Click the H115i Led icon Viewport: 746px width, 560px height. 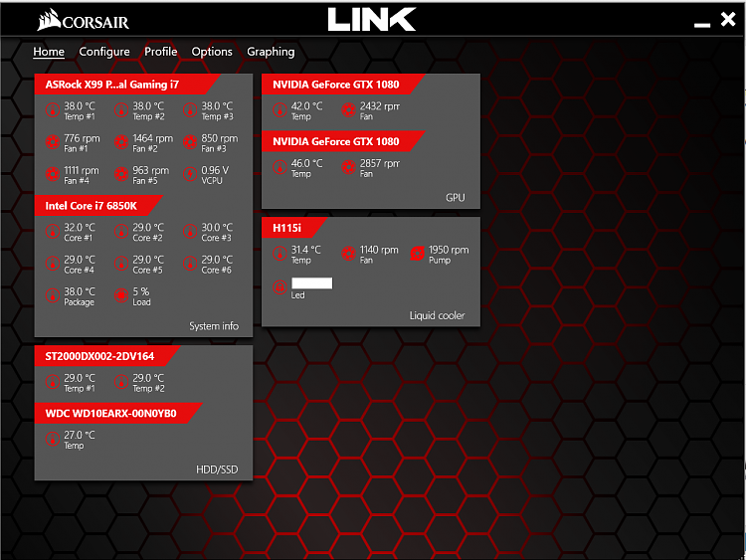coord(280,287)
